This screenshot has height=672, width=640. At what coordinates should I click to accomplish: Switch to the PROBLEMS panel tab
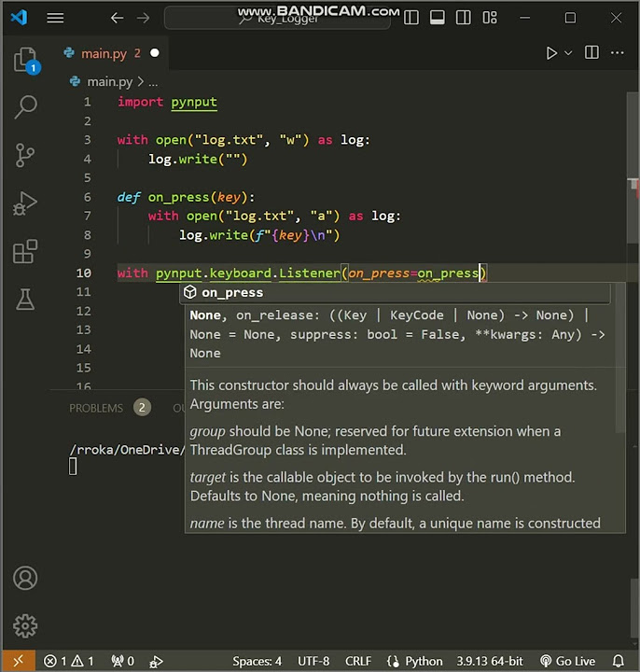pyautogui.click(x=96, y=408)
